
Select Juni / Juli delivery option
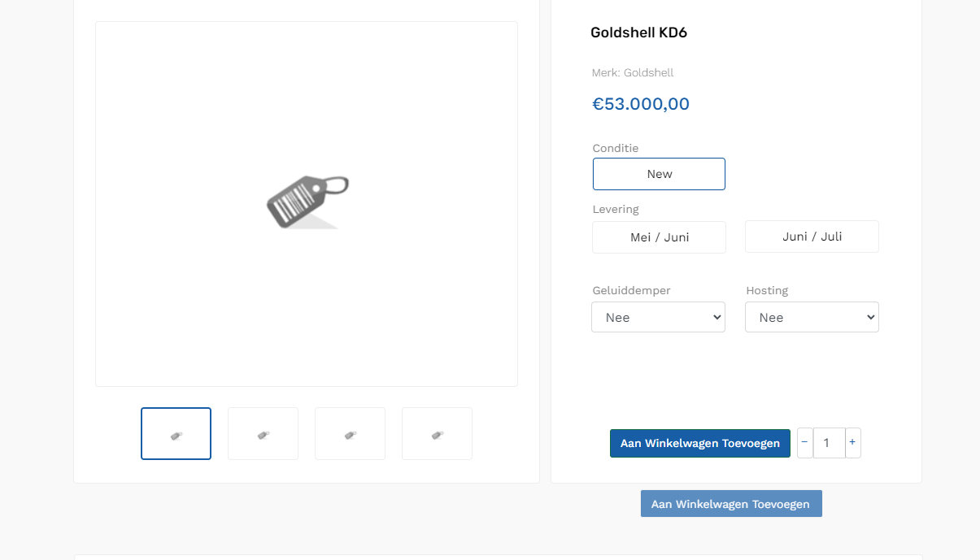[812, 237]
